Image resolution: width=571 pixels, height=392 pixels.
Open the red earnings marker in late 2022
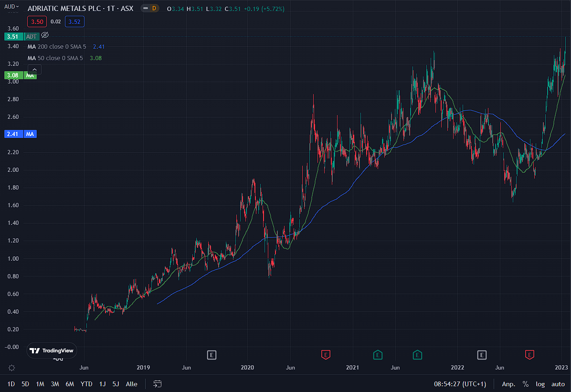coord(529,354)
